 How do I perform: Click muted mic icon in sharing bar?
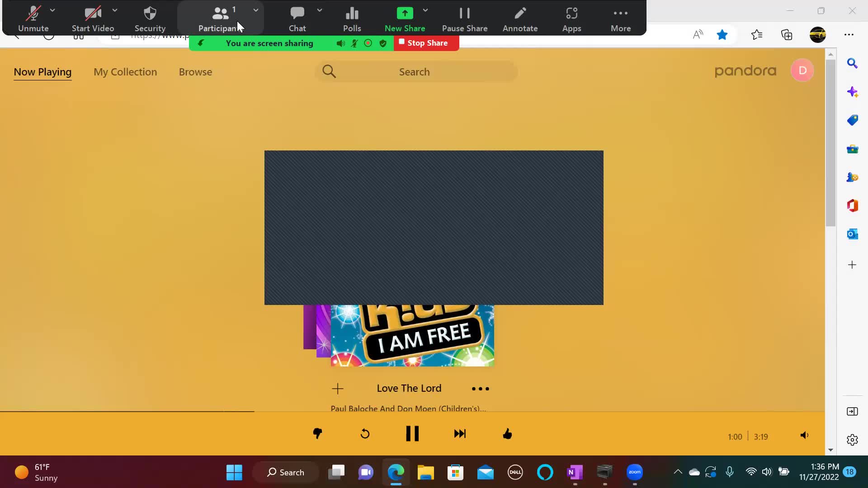point(354,43)
